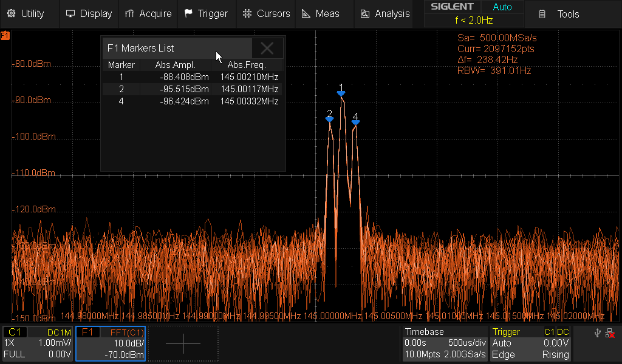Click the Sa= 500.00MSa/s readout
The height and width of the screenshot is (364, 622).
point(497,38)
